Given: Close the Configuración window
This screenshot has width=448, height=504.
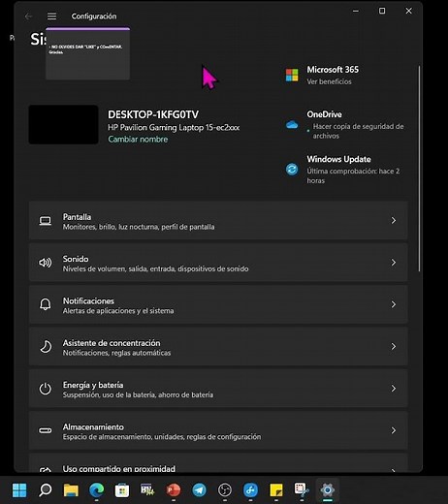Looking at the screenshot, I should (408, 11).
